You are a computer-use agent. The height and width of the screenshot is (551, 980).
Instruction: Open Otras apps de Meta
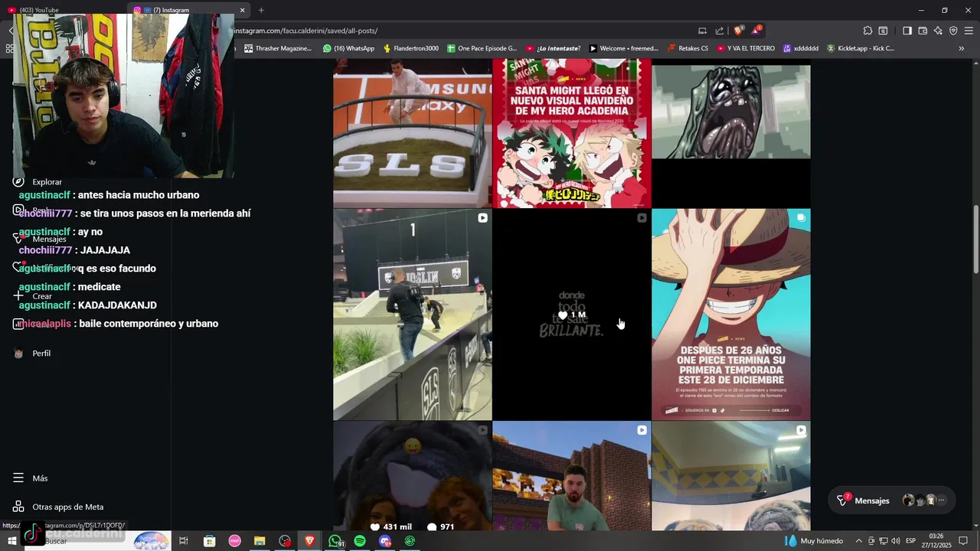pos(58,507)
